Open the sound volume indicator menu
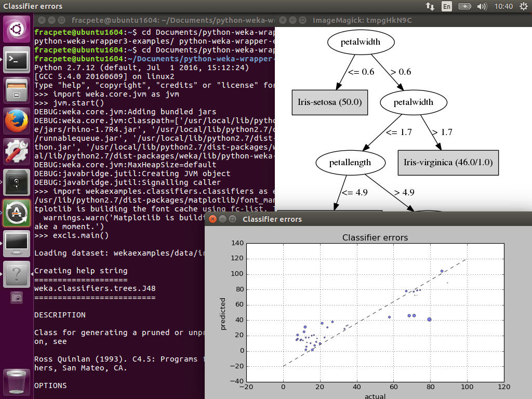This screenshot has height=399, width=532. 482,6
